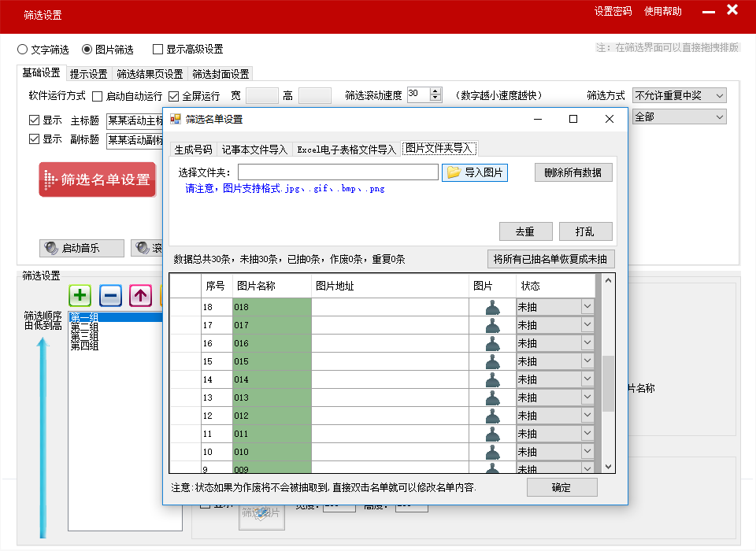756x551 pixels.
Task: Enable the 显示高级设置 checkbox
Action: point(158,49)
